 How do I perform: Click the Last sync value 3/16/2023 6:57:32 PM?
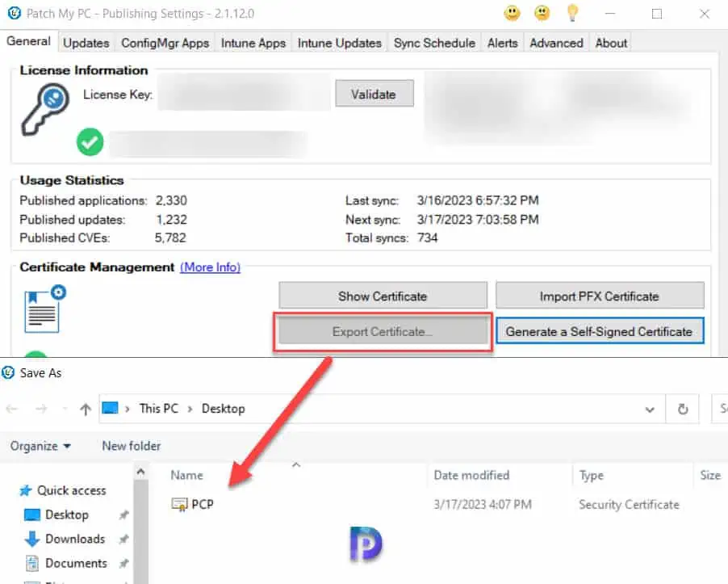tap(478, 200)
